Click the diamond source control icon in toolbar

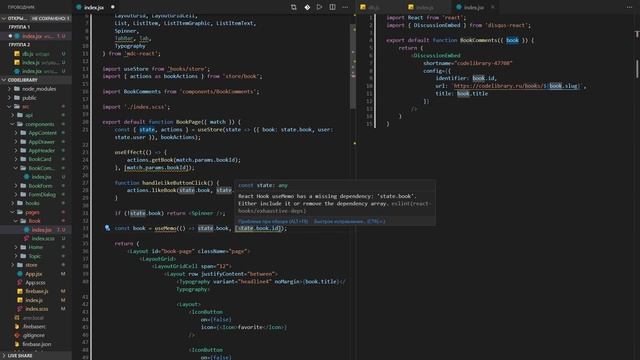307,7
